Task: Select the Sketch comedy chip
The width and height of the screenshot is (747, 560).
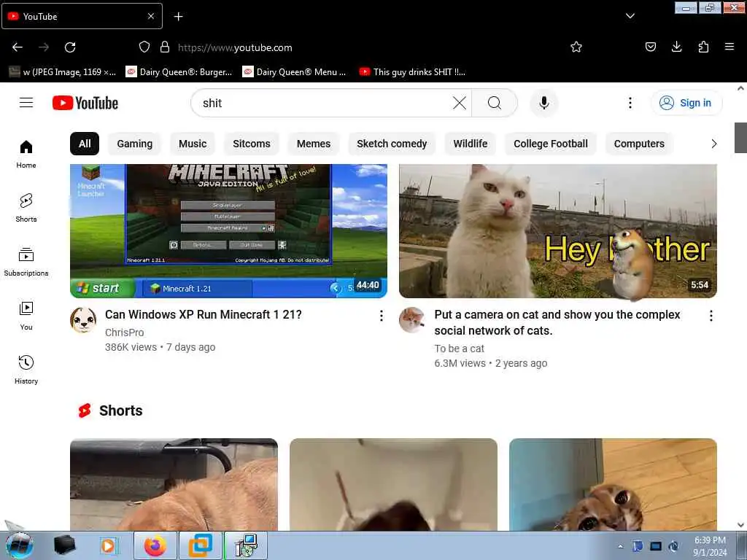Action: 392,144
